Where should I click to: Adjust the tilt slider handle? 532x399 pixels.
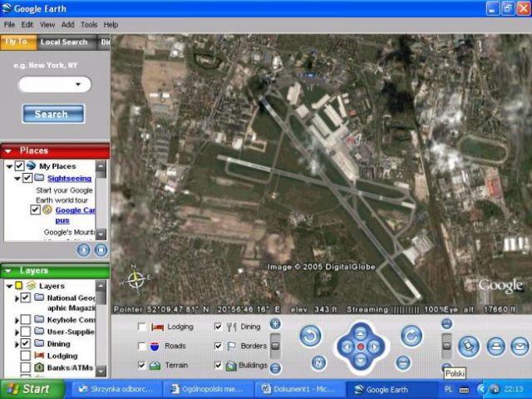tap(447, 346)
